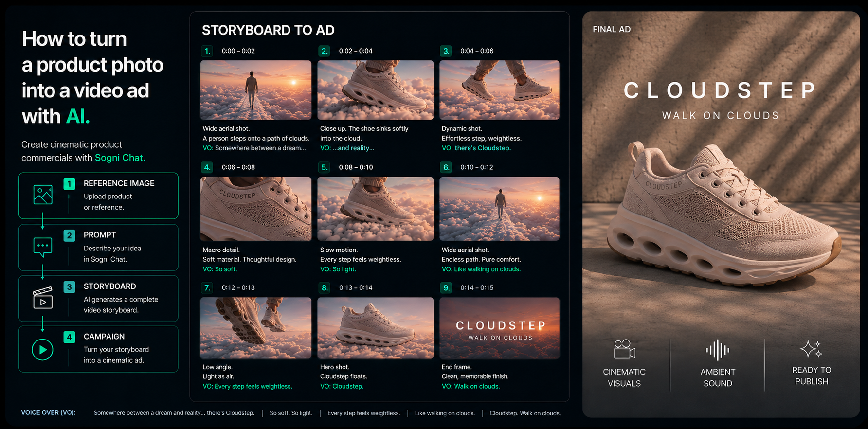The height and width of the screenshot is (429, 868).
Task: Click 'VO: So light.' caption
Action: click(x=338, y=269)
